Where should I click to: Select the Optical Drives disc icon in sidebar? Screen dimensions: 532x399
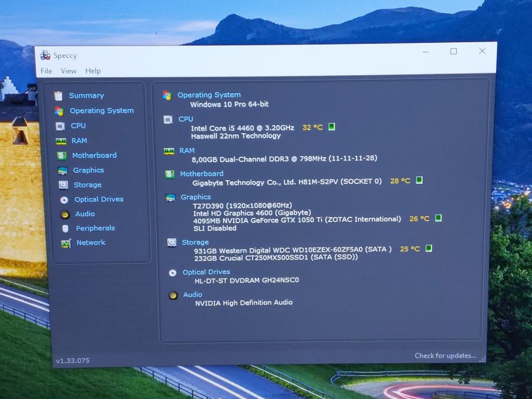click(x=64, y=200)
